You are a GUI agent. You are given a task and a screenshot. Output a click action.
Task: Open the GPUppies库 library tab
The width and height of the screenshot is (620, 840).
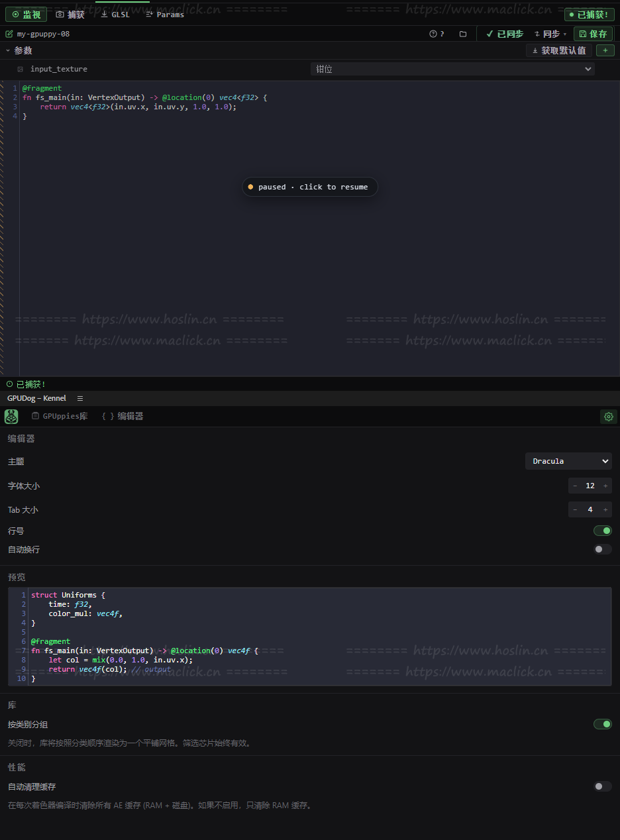coord(60,416)
